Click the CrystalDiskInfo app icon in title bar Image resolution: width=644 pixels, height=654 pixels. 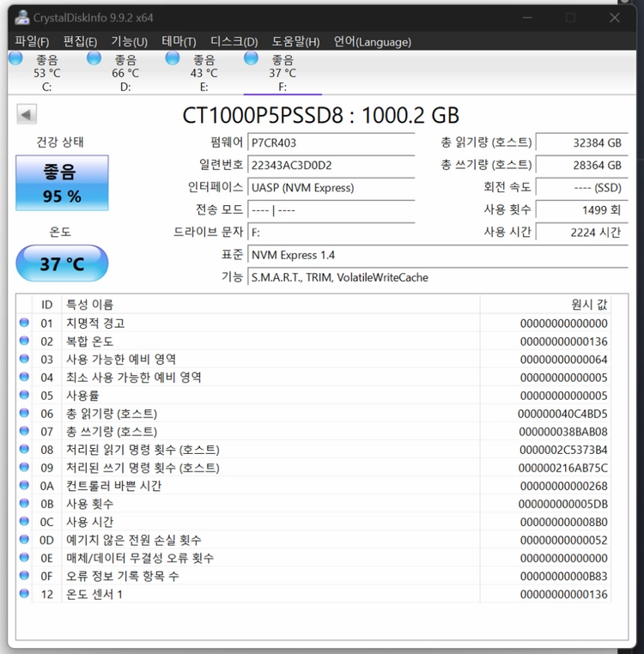tap(21, 17)
